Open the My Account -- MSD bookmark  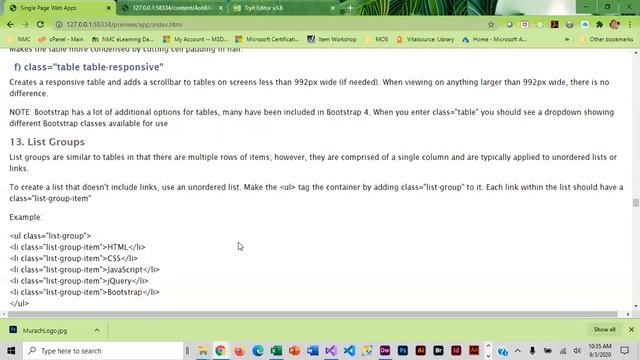195,40
